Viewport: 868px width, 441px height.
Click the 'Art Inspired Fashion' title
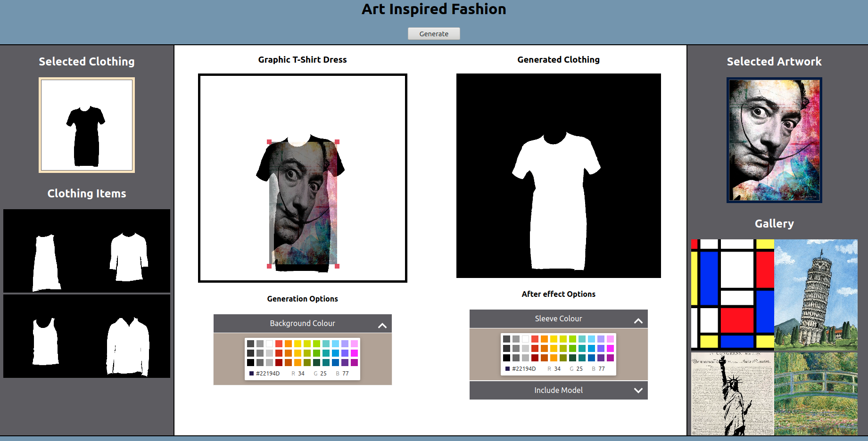tap(434, 9)
